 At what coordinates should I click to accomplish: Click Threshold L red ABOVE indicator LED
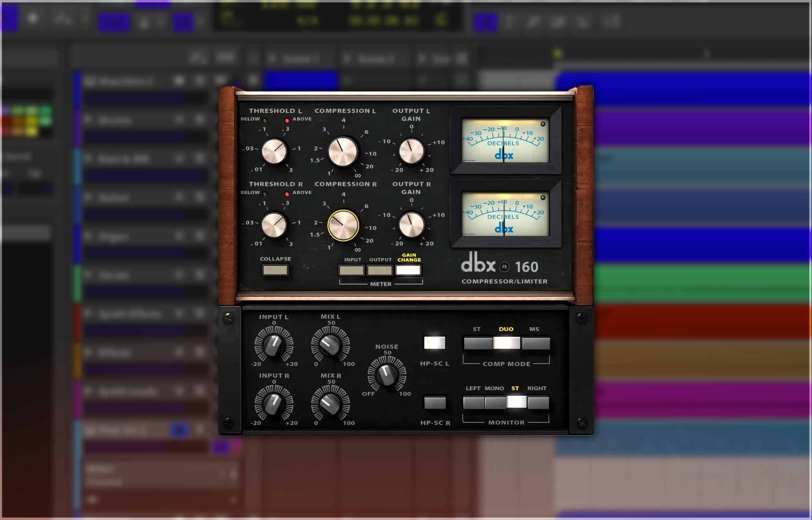click(x=287, y=120)
